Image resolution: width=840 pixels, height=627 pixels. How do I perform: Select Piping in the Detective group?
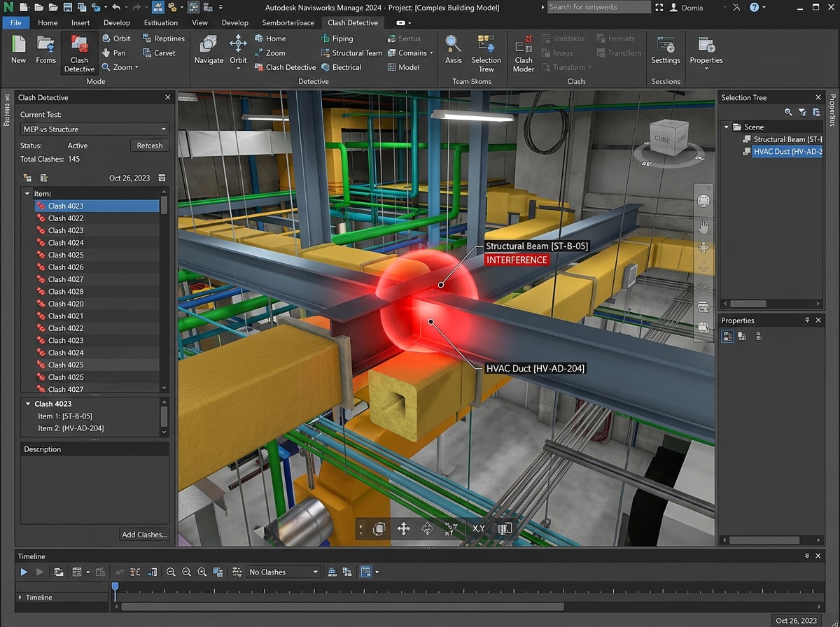coord(337,38)
